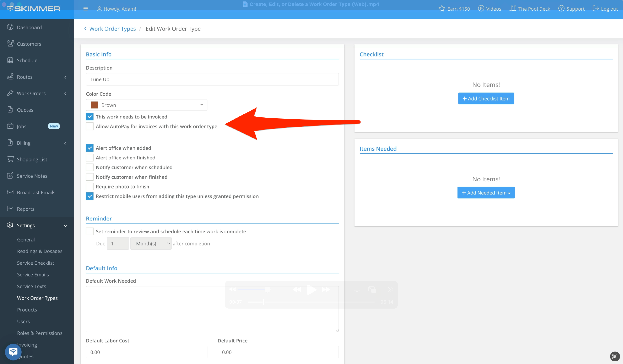Open the Month(s) reminder unit dropdown
This screenshot has height=364, width=623.
click(x=151, y=243)
